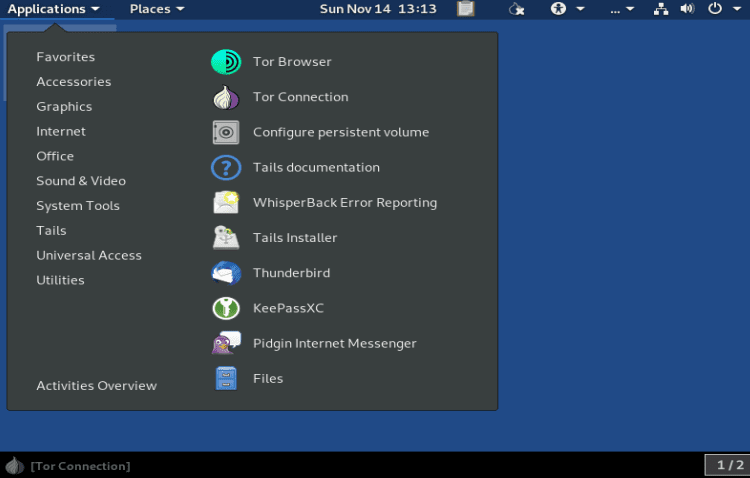Click the Tor onion status icon in top bar
The height and width of the screenshot is (478, 750).
pyautogui.click(x=516, y=9)
